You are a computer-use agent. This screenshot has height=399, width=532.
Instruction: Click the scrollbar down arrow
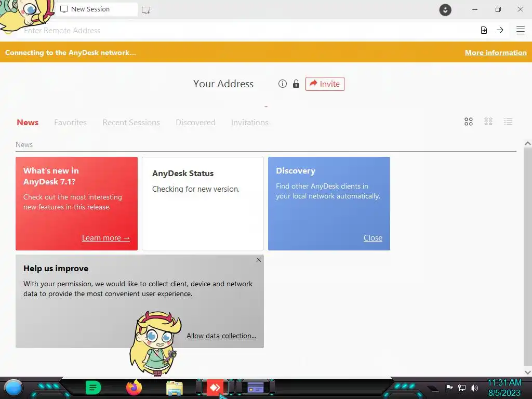528,372
